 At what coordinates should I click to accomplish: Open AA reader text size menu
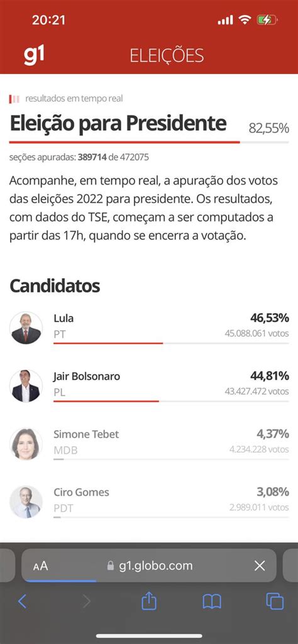tap(40, 566)
